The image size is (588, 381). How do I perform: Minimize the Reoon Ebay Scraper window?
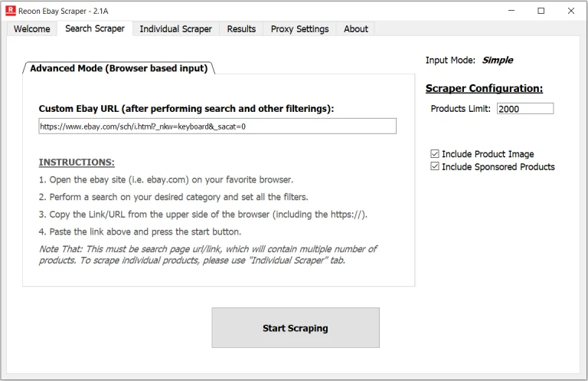511,11
